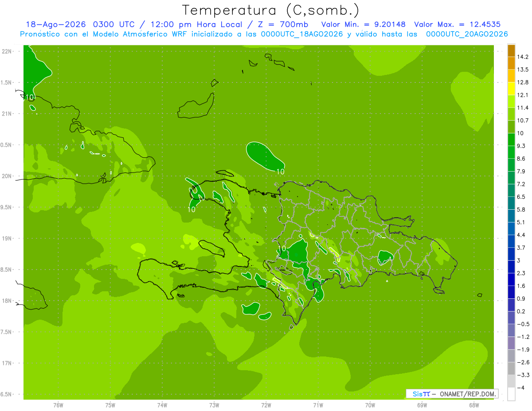Click the '1.5N' latitude label
The height and width of the screenshot is (411, 532).
[6, 82]
